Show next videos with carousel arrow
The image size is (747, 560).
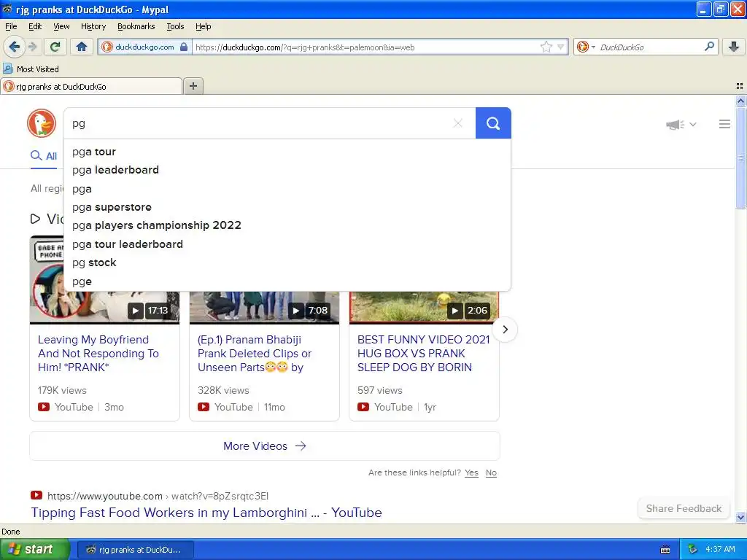tap(505, 329)
